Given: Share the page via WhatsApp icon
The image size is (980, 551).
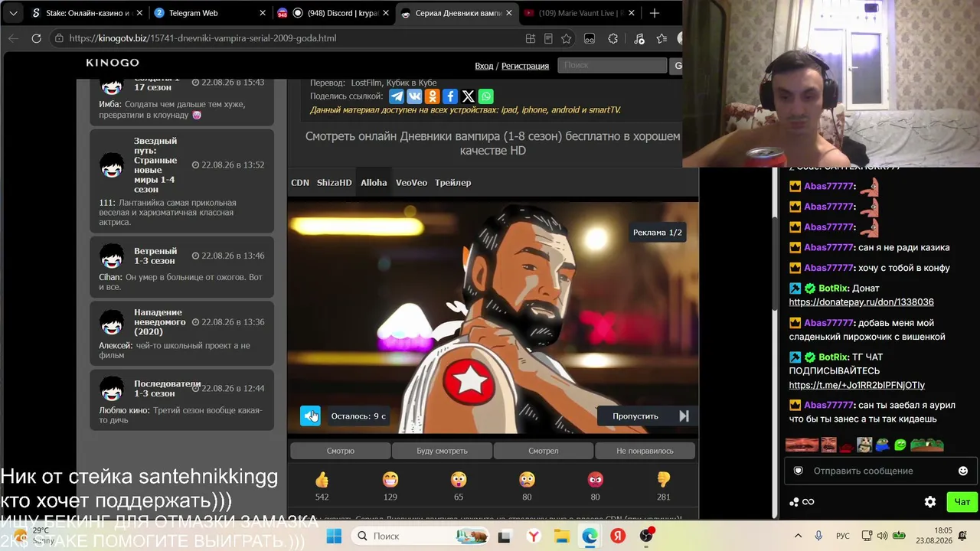Looking at the screenshot, I should [x=486, y=96].
